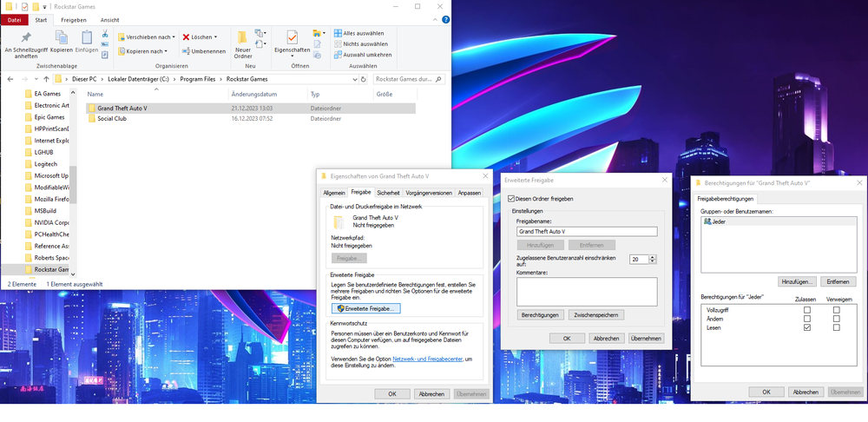Open the Eigenschaften dropdown arrow
This screenshot has height=422, width=868.
pos(293,56)
